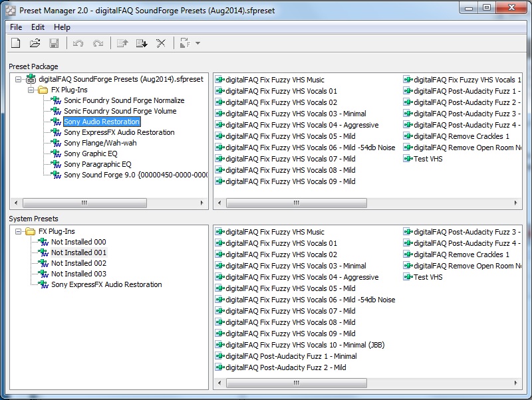This screenshot has width=532, height=400.
Task: Click the Delete X toolbar icon
Action: pyautogui.click(x=161, y=43)
